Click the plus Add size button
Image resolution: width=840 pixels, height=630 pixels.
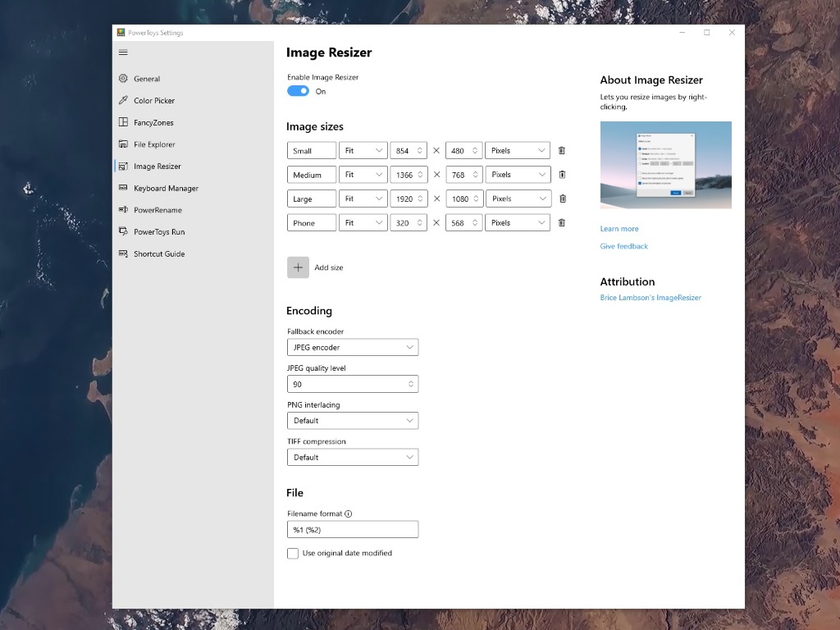(298, 267)
